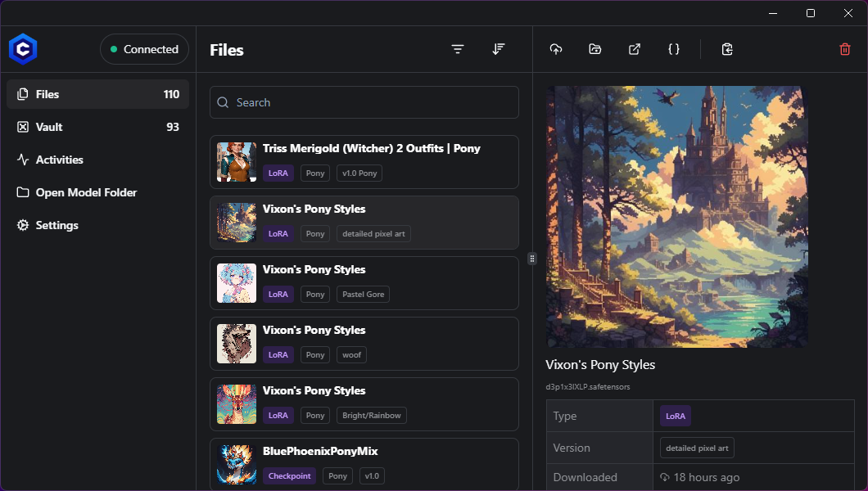Go to Vault in the sidebar
Viewport: 868px width, 491px height.
[98, 127]
